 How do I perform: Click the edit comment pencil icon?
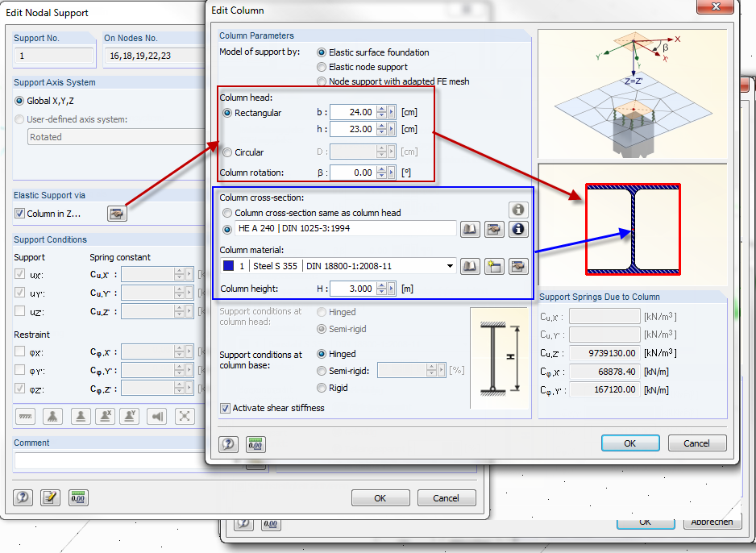tap(50, 497)
